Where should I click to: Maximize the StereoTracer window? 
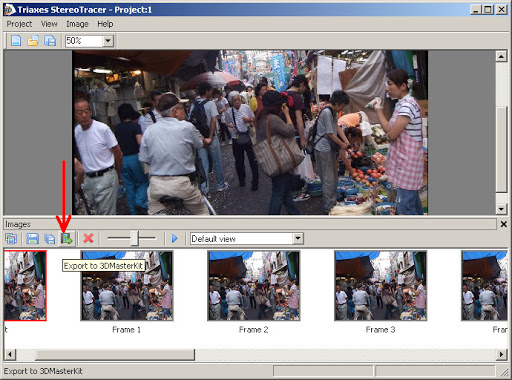488,10
